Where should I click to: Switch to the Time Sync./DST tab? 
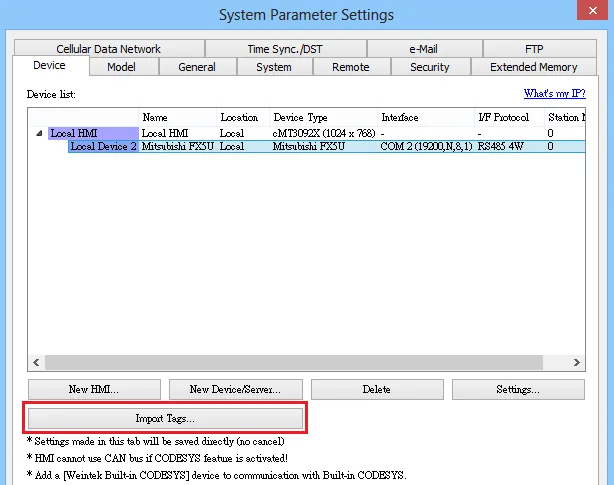[285, 49]
